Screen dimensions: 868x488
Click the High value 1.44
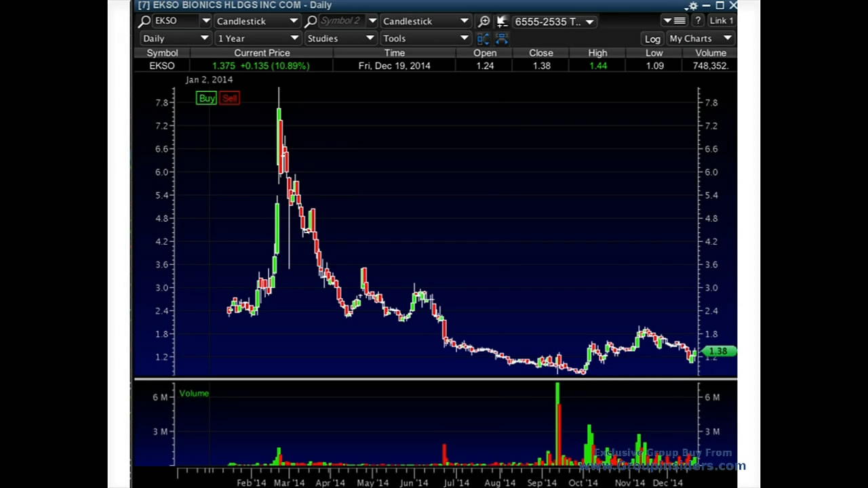point(597,66)
